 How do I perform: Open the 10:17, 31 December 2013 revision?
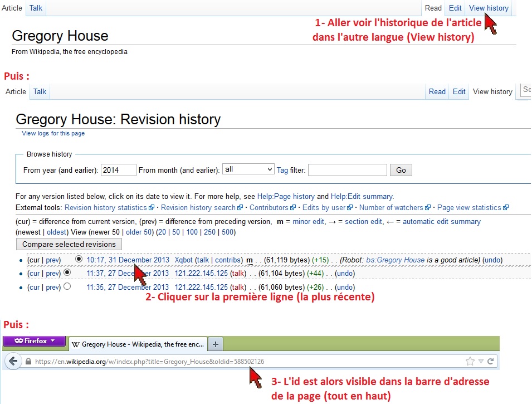[x=128, y=260]
